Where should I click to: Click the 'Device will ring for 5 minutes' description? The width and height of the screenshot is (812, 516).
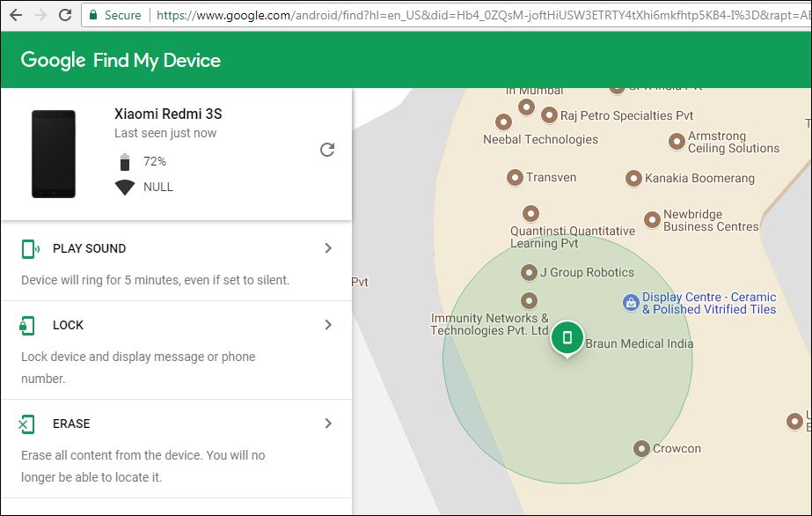(156, 280)
